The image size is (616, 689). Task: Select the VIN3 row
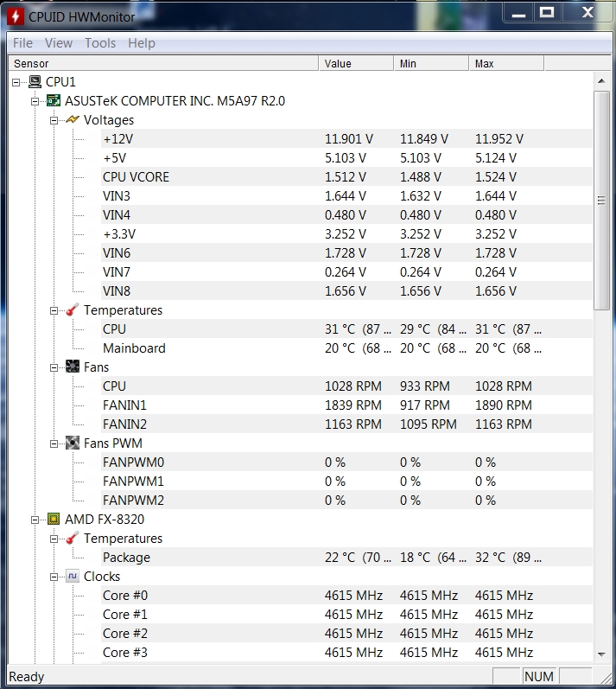(x=346, y=196)
